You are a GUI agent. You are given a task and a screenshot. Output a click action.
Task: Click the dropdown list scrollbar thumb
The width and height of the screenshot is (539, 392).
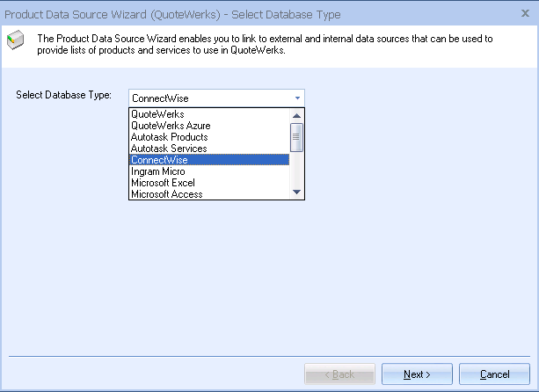(x=297, y=137)
